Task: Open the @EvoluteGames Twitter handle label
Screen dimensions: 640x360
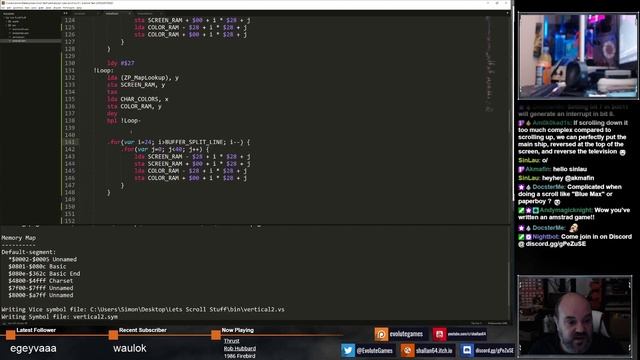Action: point(374,350)
